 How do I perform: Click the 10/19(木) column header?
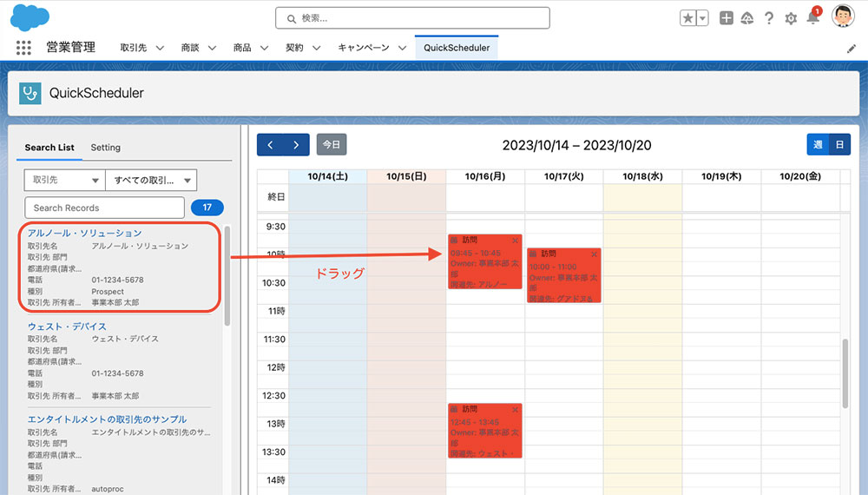[721, 176]
